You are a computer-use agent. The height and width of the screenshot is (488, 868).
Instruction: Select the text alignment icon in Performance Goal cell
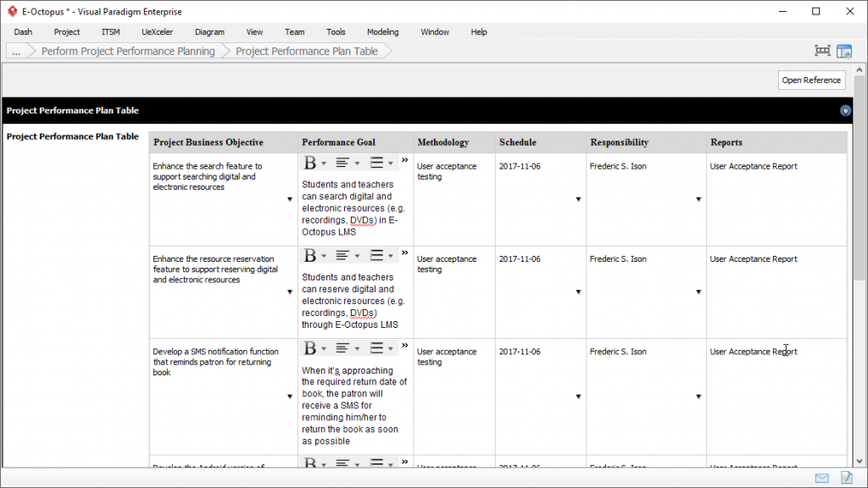pyautogui.click(x=342, y=160)
